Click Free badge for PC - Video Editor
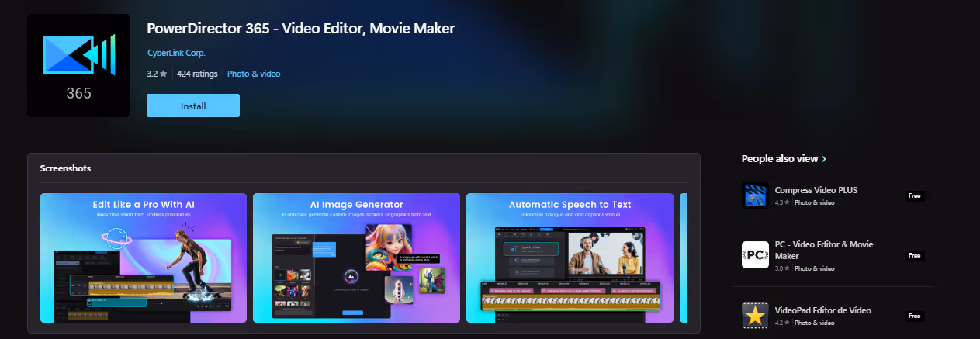 [x=916, y=255]
